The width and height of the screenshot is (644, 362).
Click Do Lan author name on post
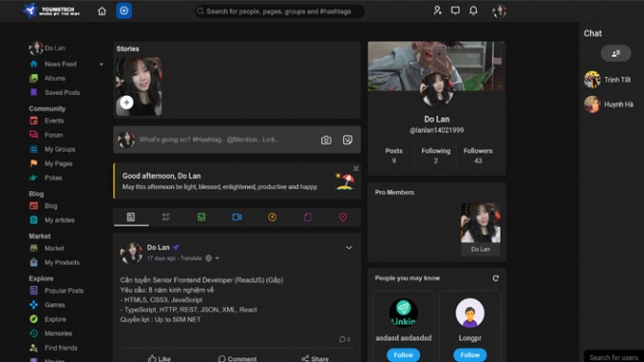(159, 248)
